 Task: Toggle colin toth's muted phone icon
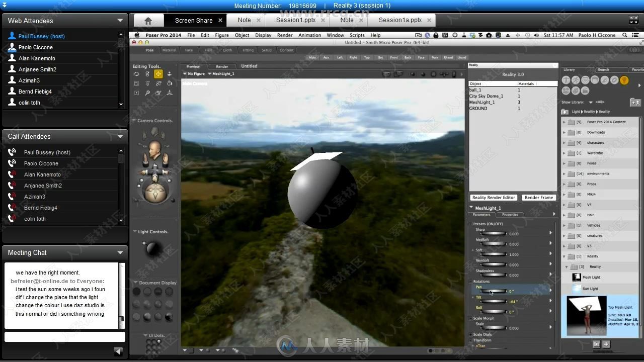12,219
